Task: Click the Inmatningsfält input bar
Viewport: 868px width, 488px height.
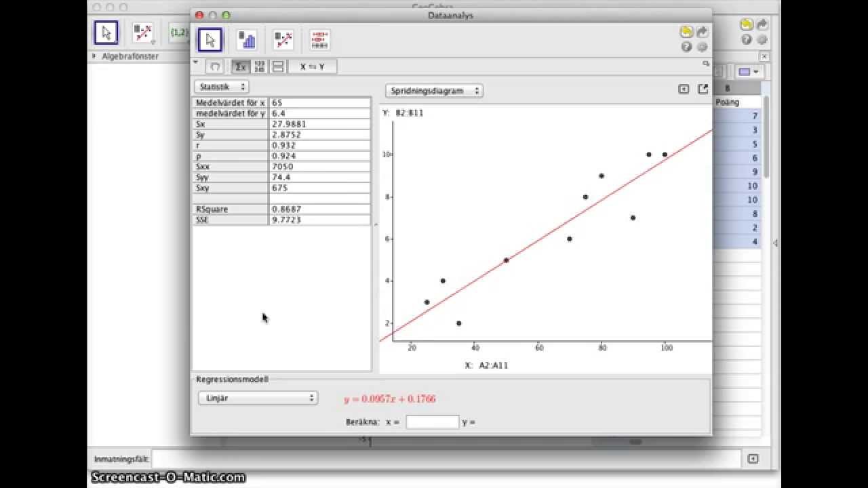Action: tap(446, 459)
